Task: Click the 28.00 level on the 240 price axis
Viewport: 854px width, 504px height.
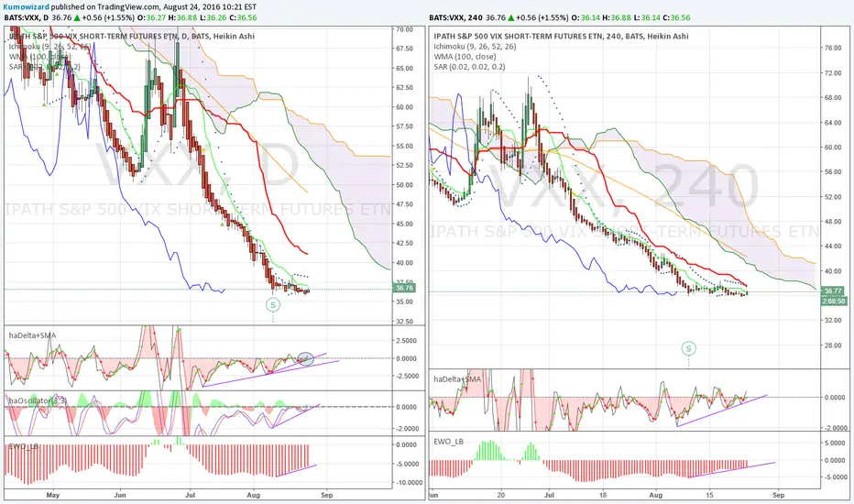Action: 833,345
